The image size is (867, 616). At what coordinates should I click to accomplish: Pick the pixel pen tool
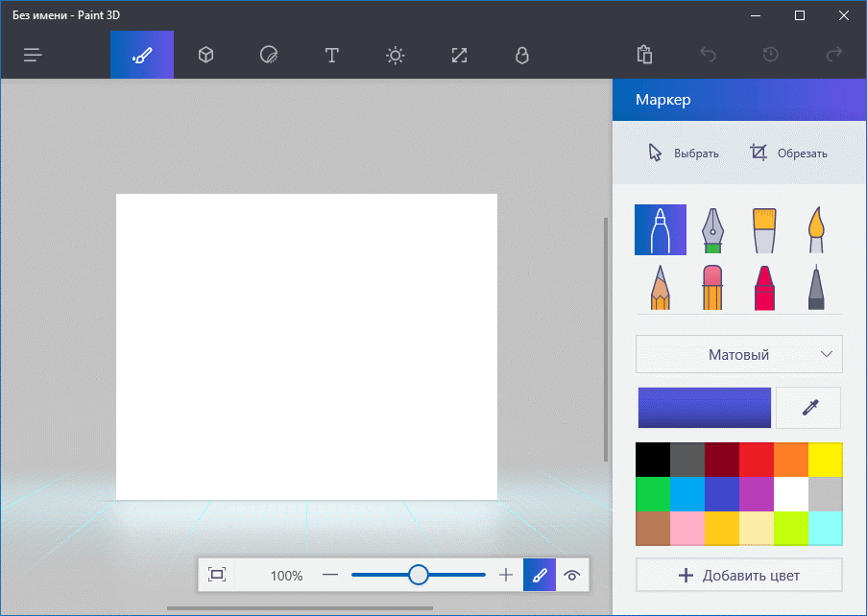click(x=816, y=287)
